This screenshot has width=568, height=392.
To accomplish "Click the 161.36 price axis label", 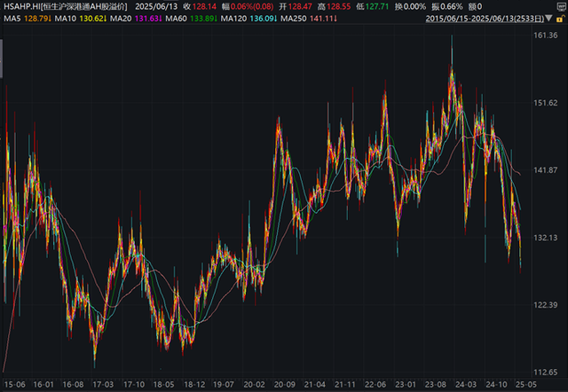I will pos(546,35).
